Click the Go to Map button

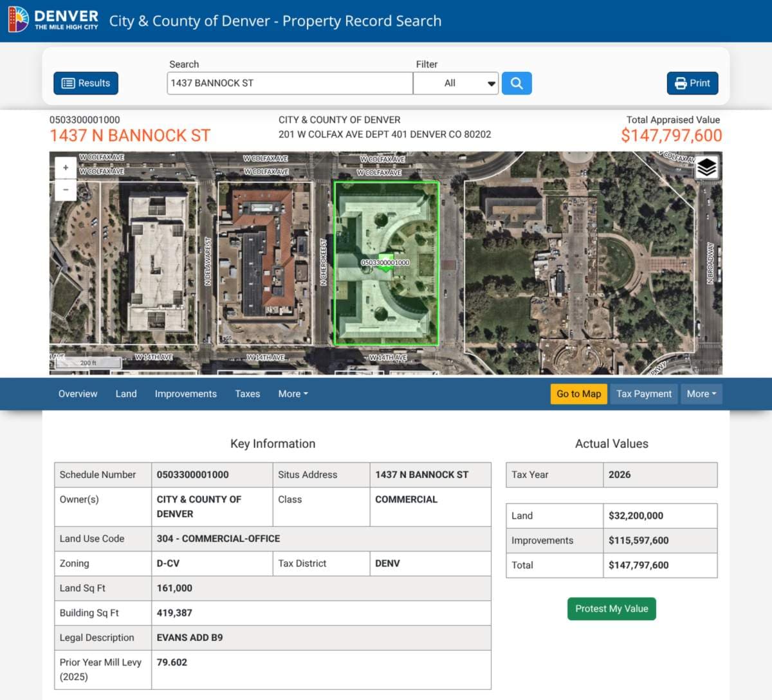(x=578, y=394)
